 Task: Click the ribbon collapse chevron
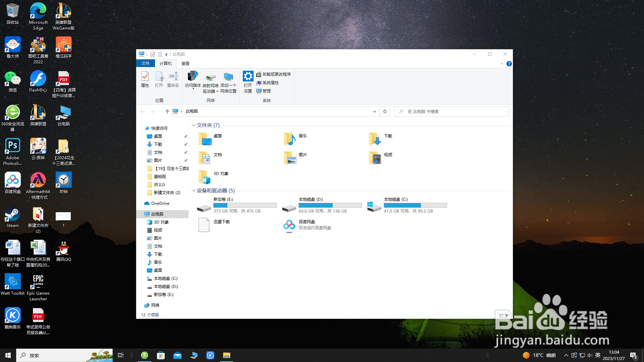(x=502, y=64)
